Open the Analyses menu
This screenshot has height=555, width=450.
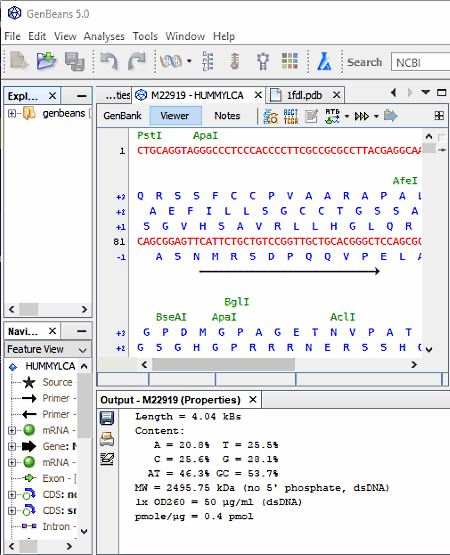(x=104, y=36)
